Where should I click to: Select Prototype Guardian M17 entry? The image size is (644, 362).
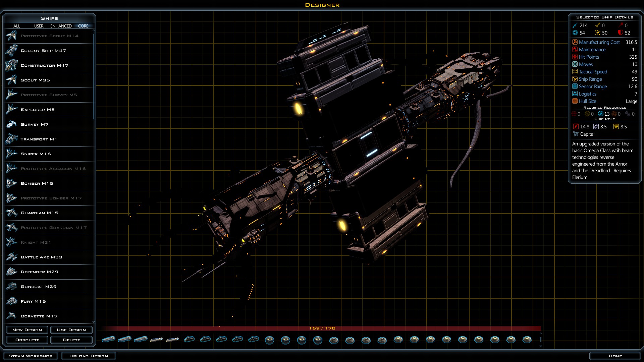tap(49, 228)
